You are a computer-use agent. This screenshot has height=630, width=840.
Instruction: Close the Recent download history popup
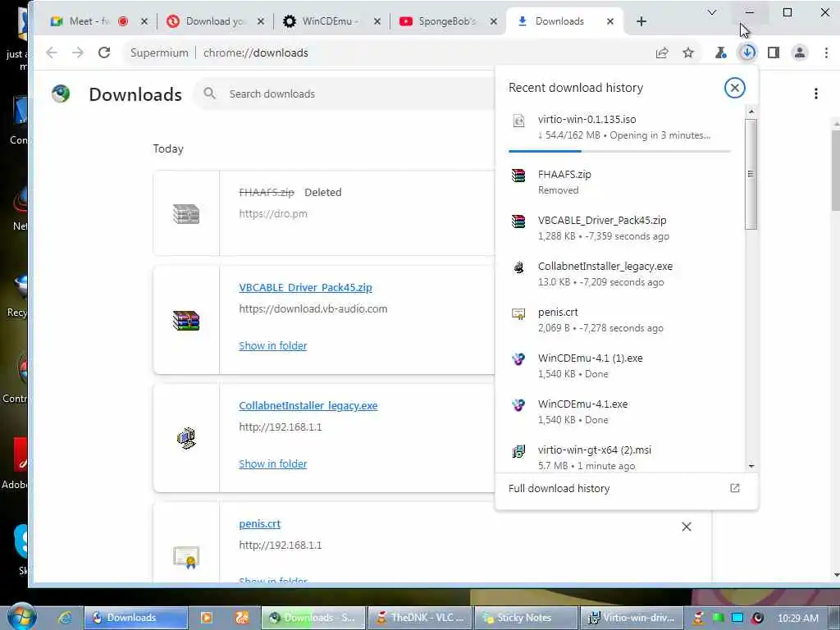pyautogui.click(x=734, y=88)
